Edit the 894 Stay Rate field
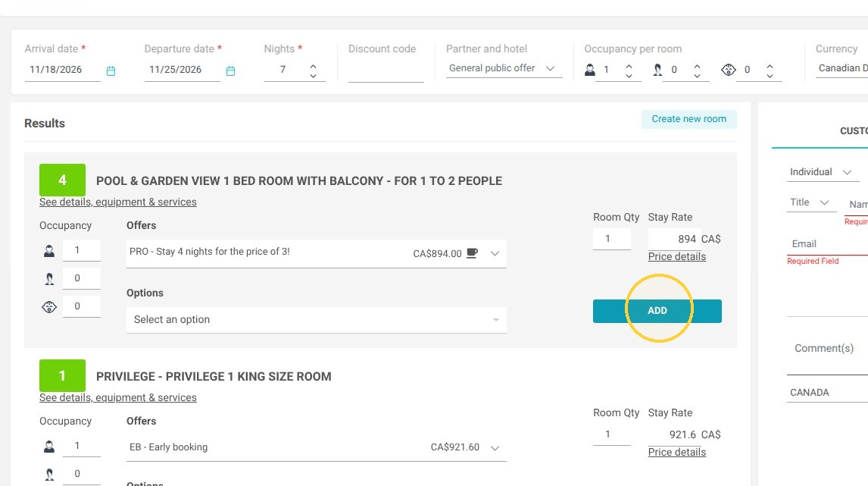 point(674,239)
